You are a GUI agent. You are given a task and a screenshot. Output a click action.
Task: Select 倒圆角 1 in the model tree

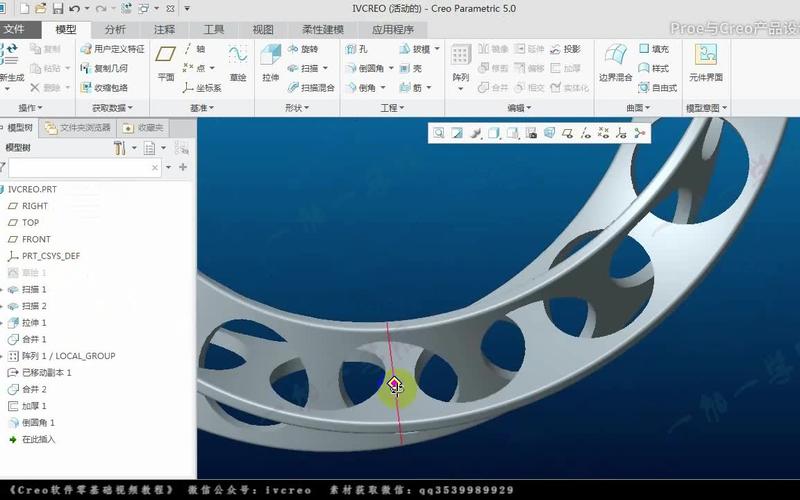[x=38, y=423]
